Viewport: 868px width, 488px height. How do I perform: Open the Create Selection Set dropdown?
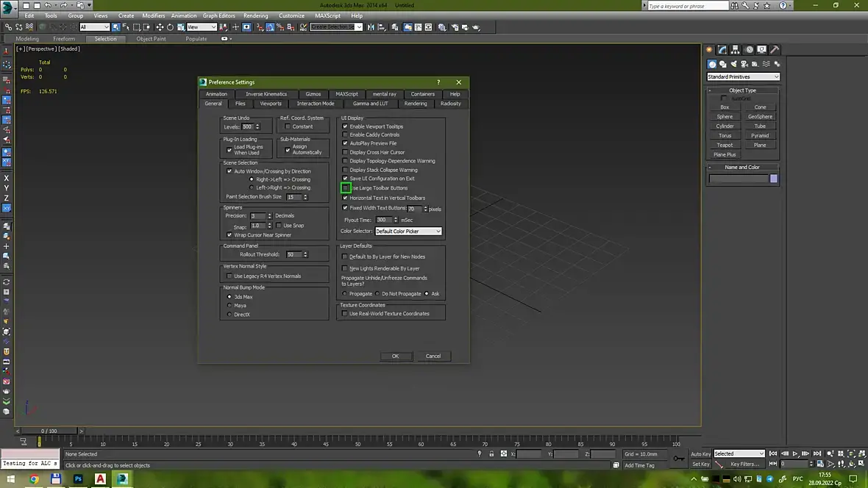(x=336, y=27)
